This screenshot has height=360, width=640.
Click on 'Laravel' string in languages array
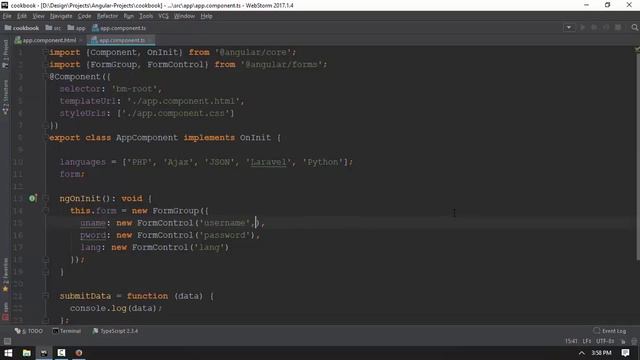click(268, 162)
